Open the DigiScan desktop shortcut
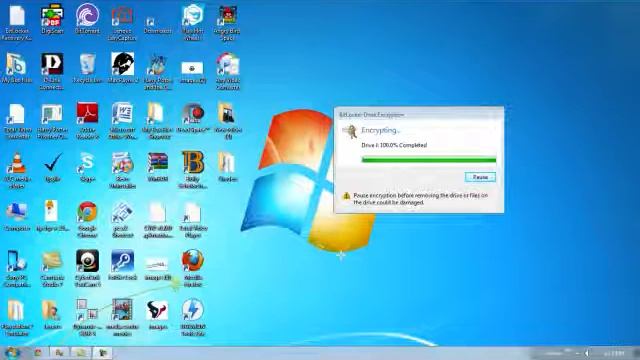 pyautogui.click(x=52, y=19)
